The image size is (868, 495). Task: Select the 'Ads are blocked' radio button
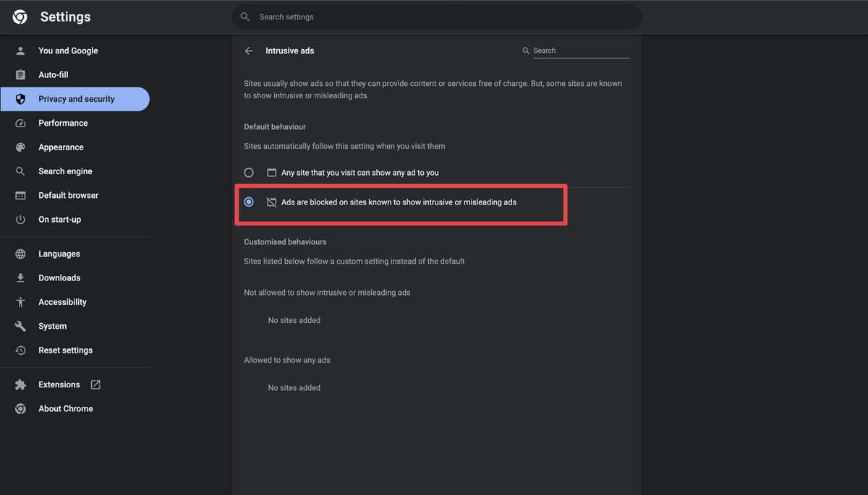249,202
